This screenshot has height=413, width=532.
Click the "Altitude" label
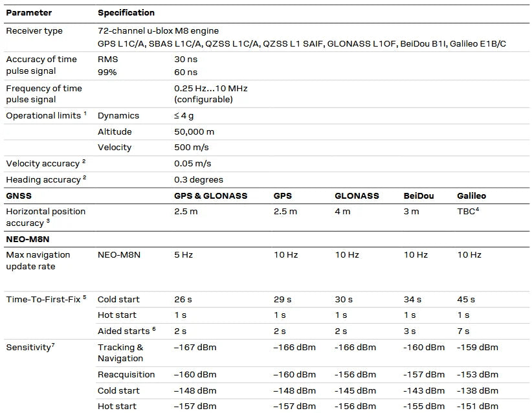click(115, 131)
